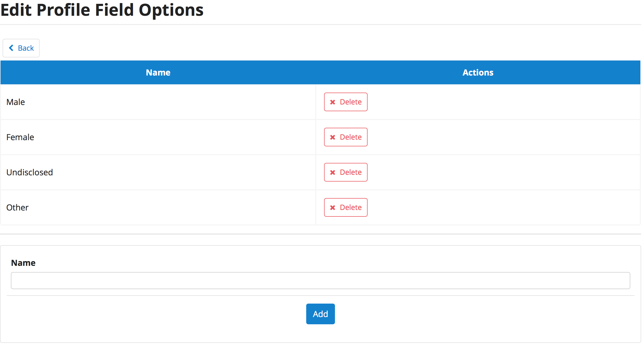
Task: Click the red X icon in Female row
Action: point(333,137)
